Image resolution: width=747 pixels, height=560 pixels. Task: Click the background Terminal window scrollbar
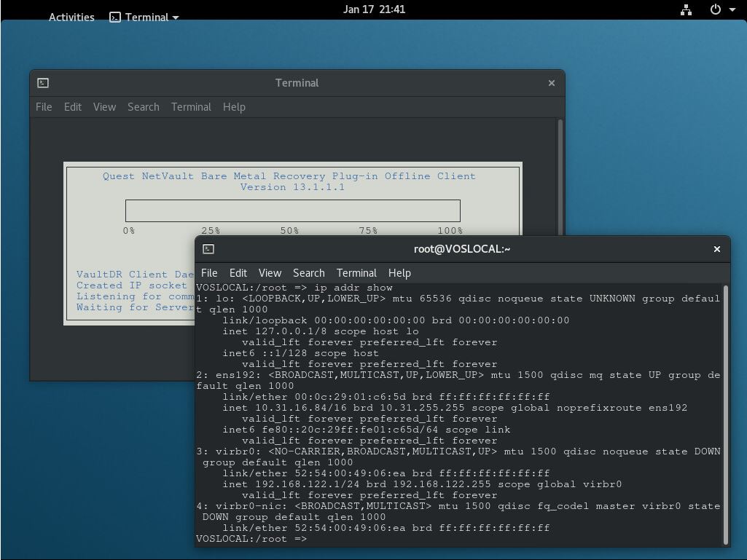[560, 177]
